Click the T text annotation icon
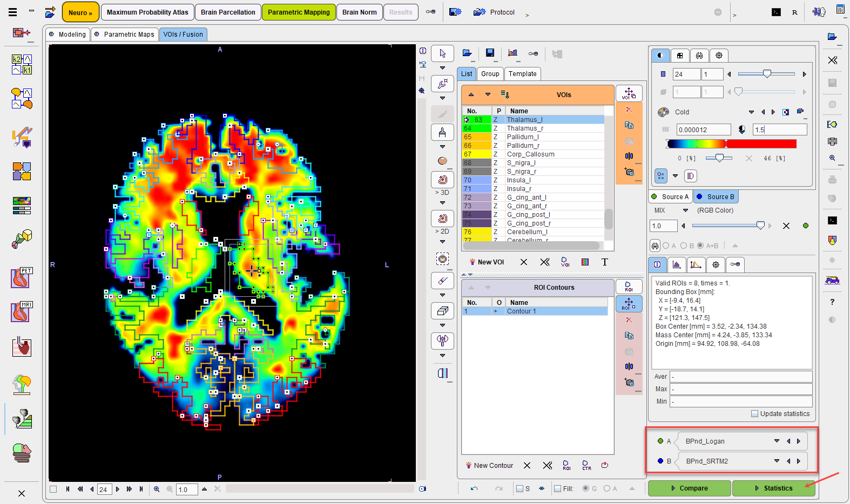The width and height of the screenshot is (850, 504). (x=605, y=262)
